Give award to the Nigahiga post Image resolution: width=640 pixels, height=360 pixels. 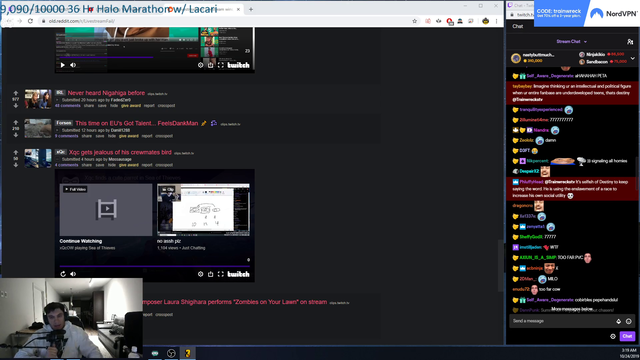131,106
